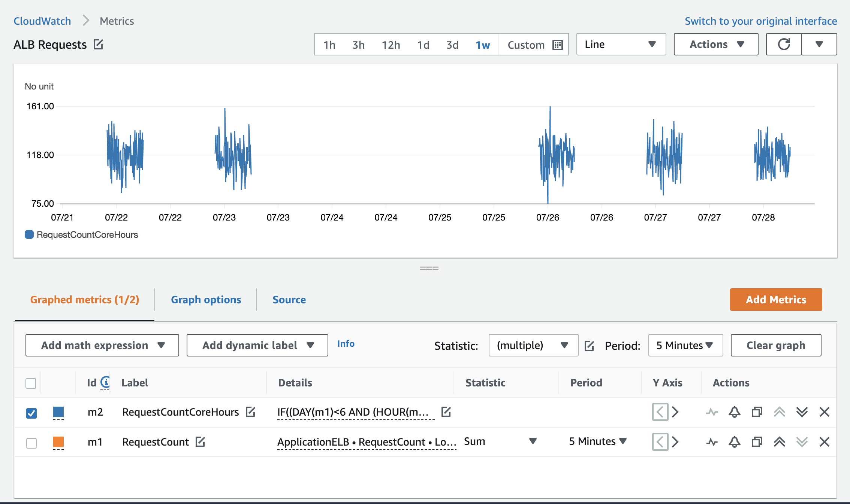Click the pulse icon on the RequestCount row
Viewport: 850px width, 504px height.
point(712,442)
